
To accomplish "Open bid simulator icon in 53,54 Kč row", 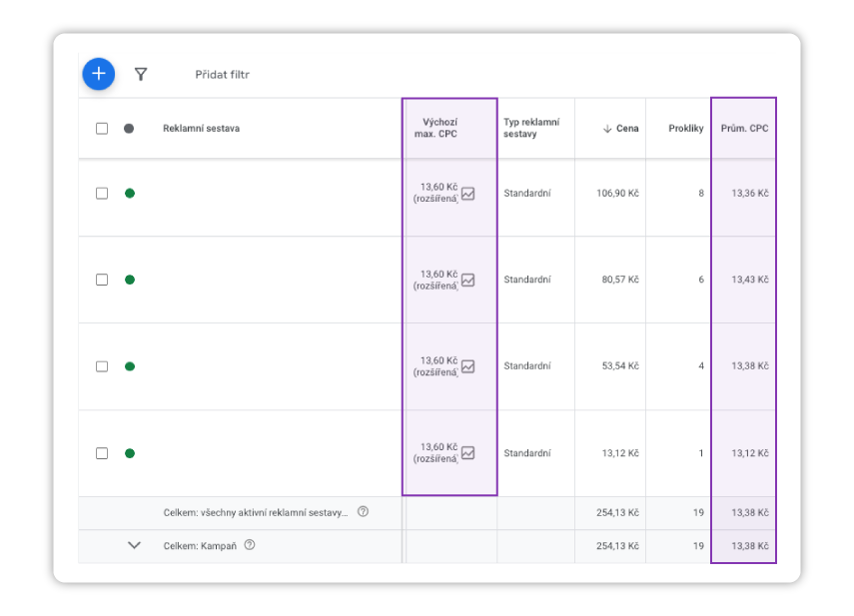I will tap(467, 366).
